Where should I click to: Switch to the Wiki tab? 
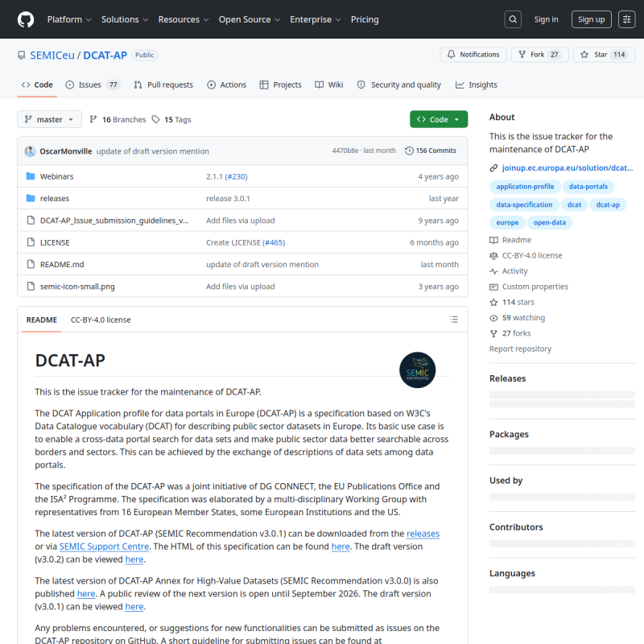click(329, 85)
